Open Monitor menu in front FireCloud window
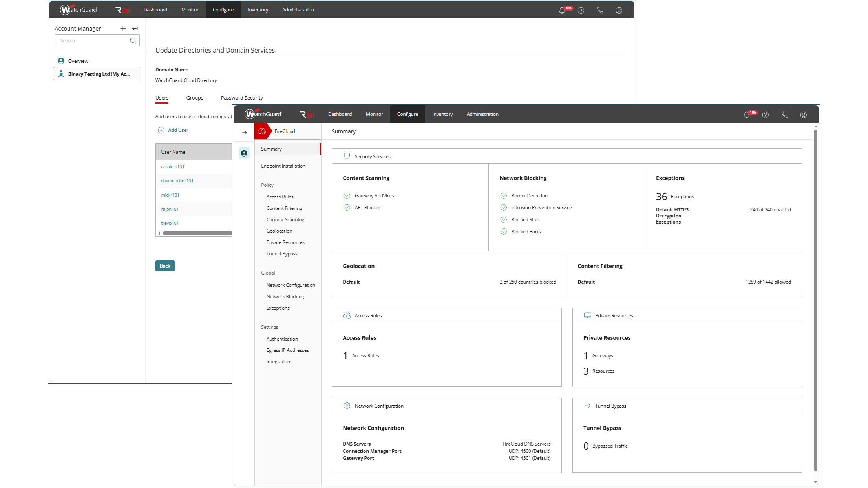868x488 pixels. tap(374, 114)
